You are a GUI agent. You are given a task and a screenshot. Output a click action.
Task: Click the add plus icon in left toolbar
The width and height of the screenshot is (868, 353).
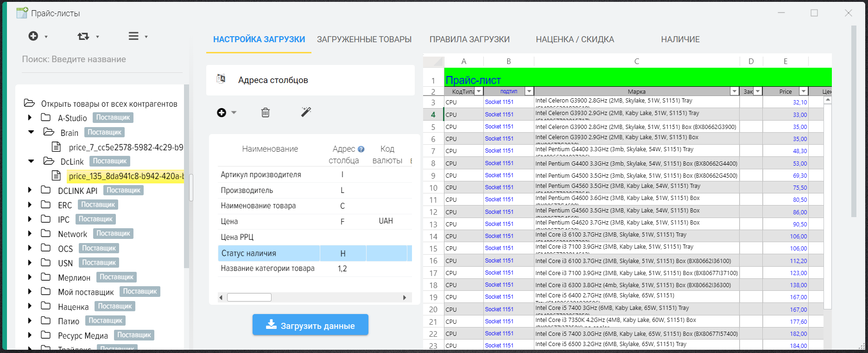pyautogui.click(x=33, y=36)
